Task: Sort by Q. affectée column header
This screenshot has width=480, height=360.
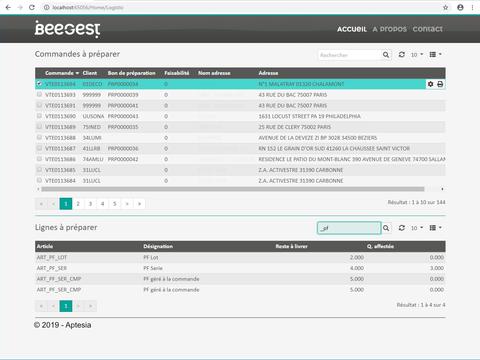Action: [x=380, y=246]
